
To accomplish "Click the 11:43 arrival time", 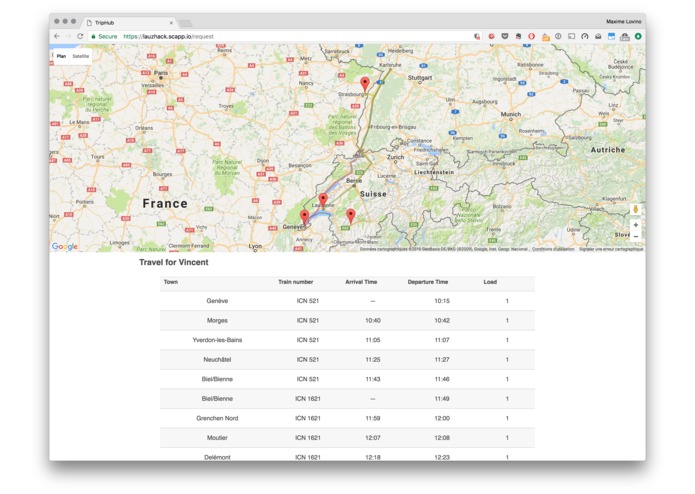I will 373,379.
